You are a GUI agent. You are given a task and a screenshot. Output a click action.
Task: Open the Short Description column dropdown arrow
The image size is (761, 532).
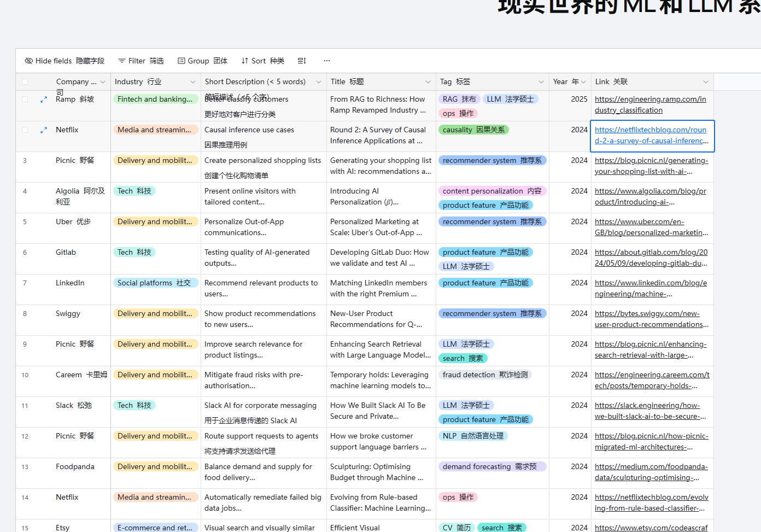point(319,82)
